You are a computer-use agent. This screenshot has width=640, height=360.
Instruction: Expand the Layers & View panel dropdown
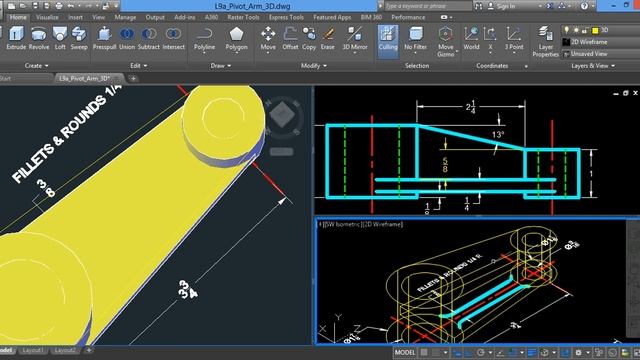coord(593,66)
